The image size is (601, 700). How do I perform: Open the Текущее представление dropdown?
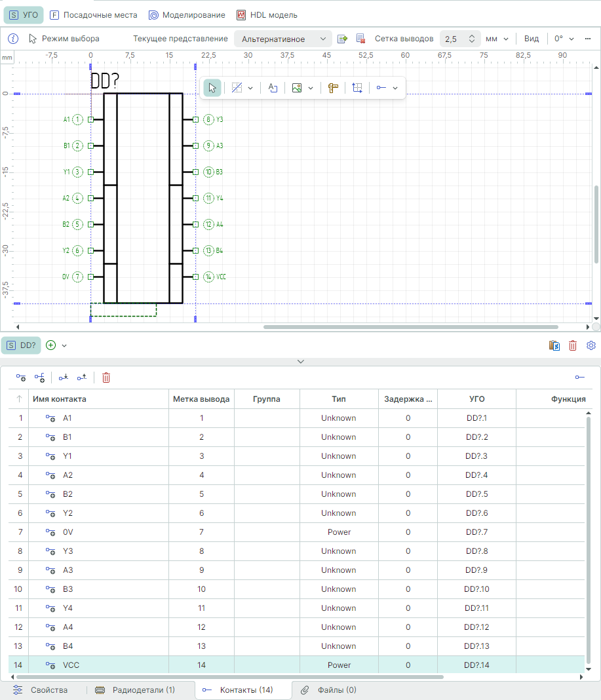[x=282, y=39]
